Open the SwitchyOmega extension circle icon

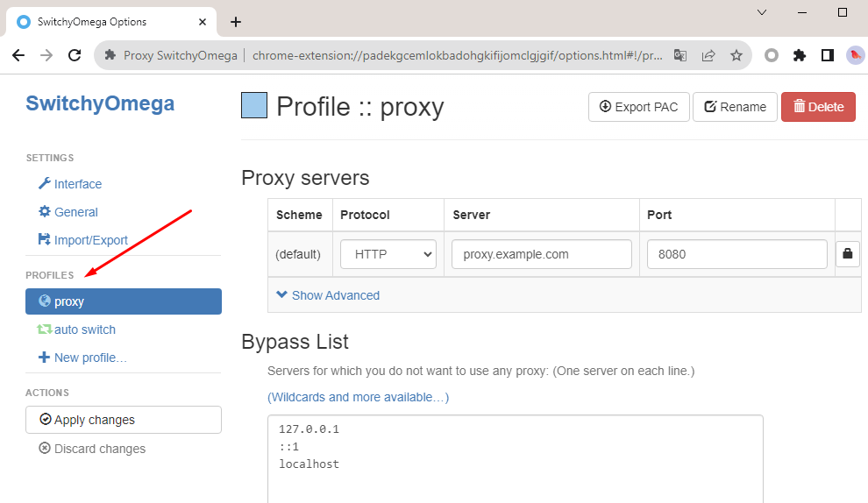[772, 55]
